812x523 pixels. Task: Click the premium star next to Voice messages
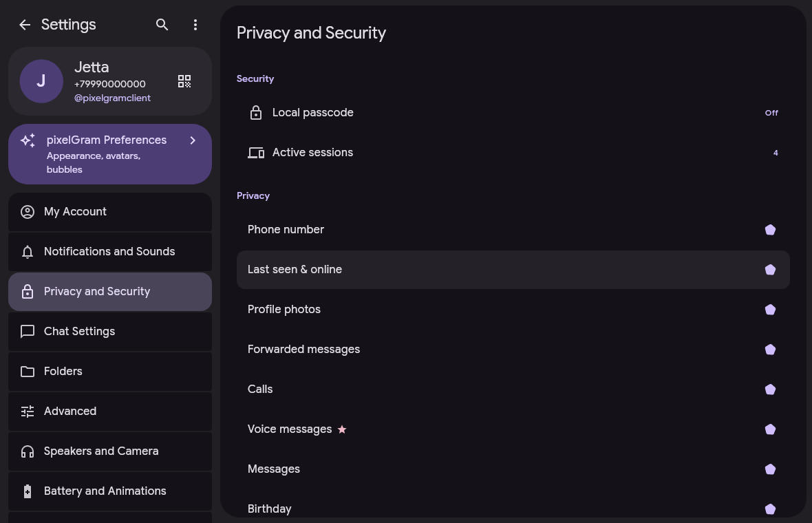point(342,429)
